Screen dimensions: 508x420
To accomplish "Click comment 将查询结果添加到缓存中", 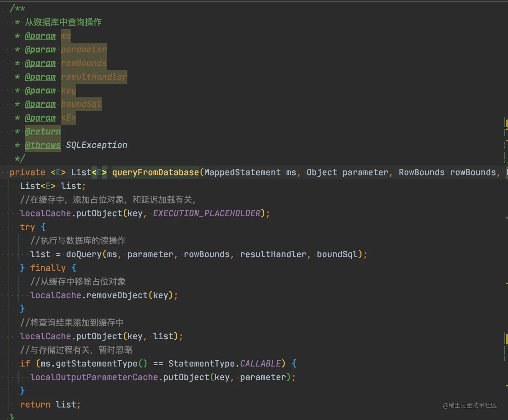I will pos(72,323).
